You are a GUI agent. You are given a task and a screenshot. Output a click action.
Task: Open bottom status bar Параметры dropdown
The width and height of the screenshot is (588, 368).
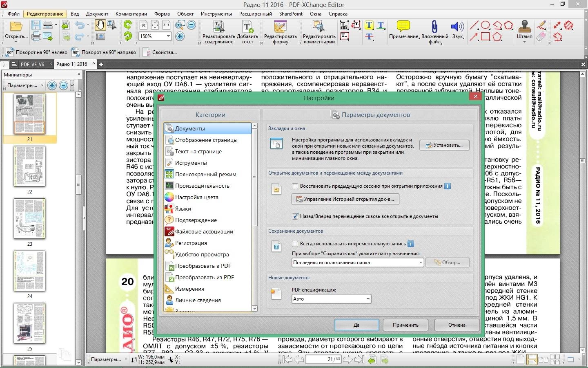109,359
